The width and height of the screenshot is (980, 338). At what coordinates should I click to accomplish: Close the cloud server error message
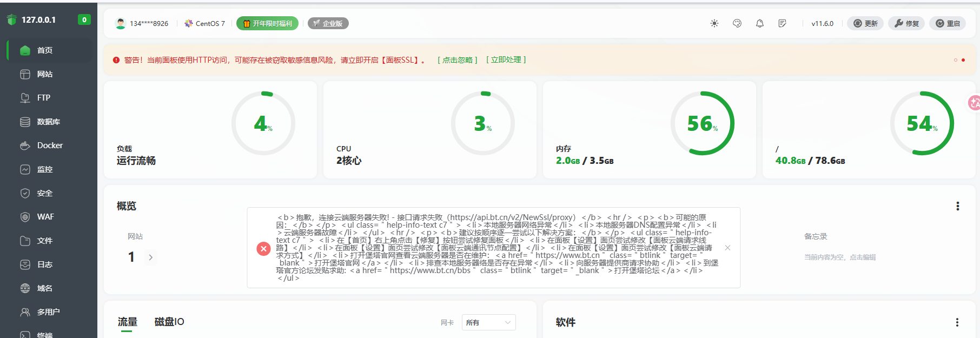pos(728,248)
